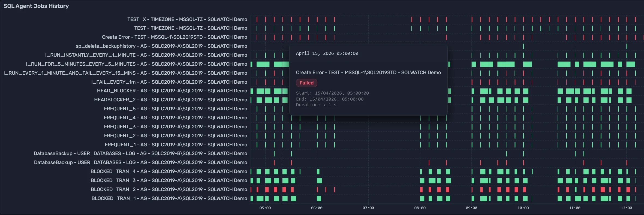Click the Create Error - TEST row label in the list
Screen dimensions: 644x215
click(174, 37)
